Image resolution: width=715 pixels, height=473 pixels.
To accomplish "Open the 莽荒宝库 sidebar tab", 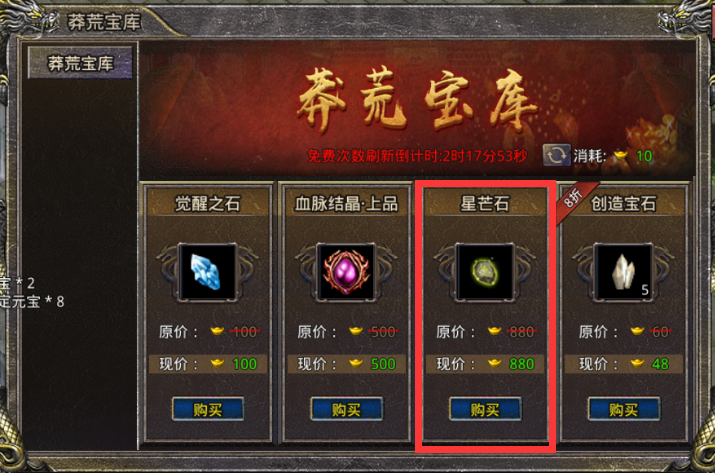I will tap(80, 63).
